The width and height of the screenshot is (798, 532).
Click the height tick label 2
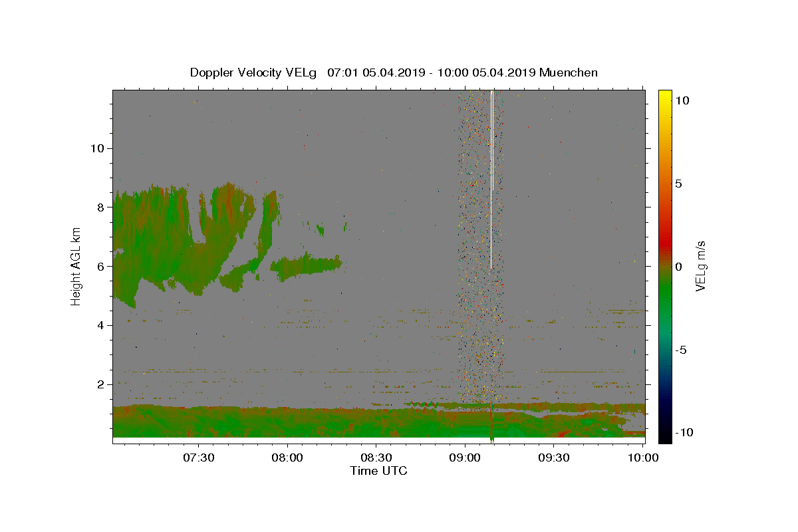pyautogui.click(x=100, y=385)
